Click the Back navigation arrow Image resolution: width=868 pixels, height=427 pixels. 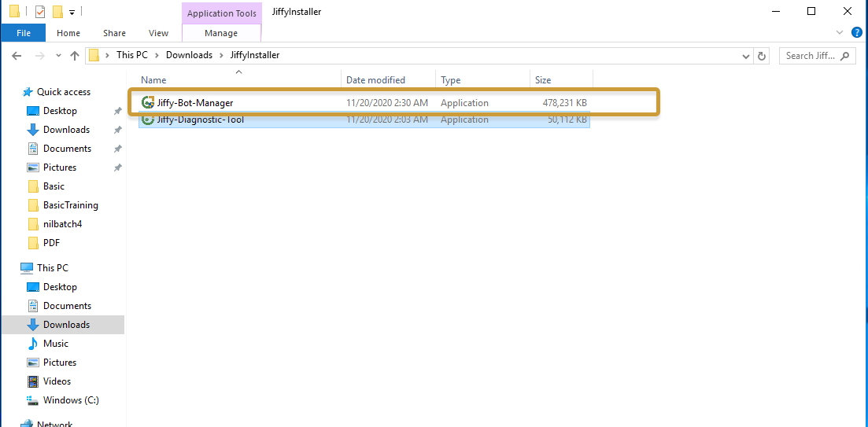pos(18,56)
